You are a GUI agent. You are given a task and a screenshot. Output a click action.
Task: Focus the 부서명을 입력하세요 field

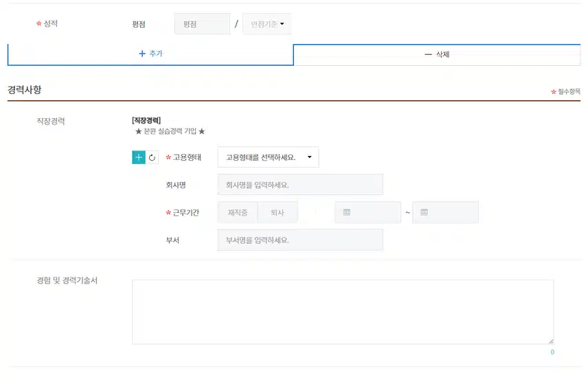300,240
